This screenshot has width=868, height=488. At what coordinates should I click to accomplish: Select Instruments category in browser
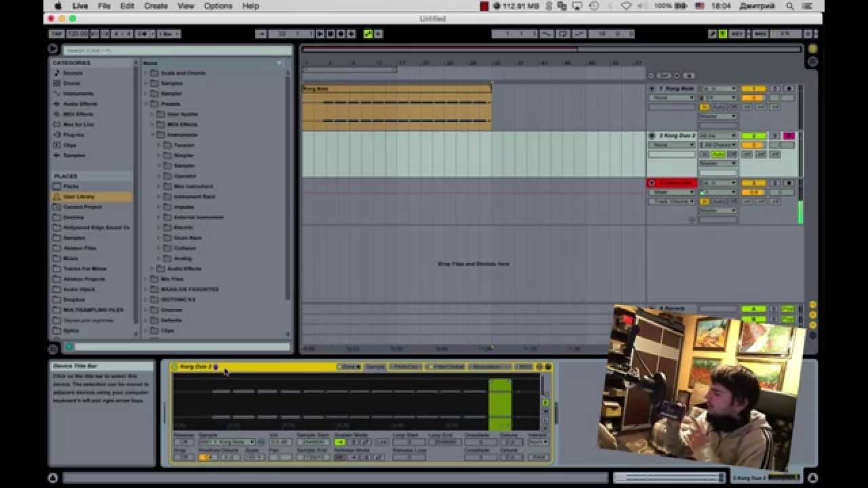78,94
